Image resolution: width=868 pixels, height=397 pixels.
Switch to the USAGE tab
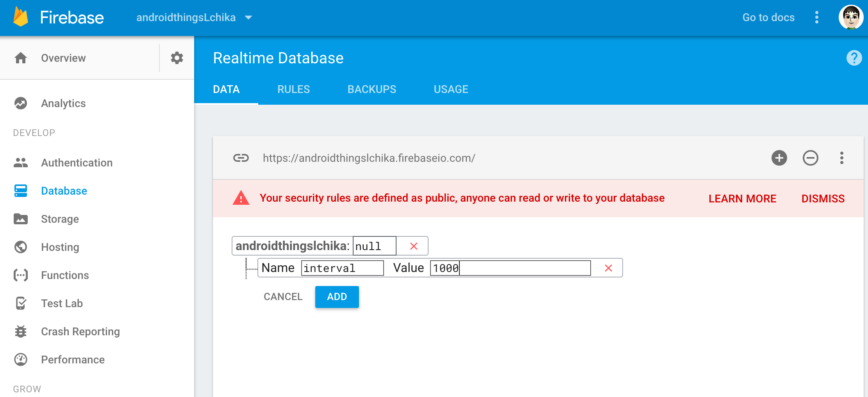click(x=451, y=89)
